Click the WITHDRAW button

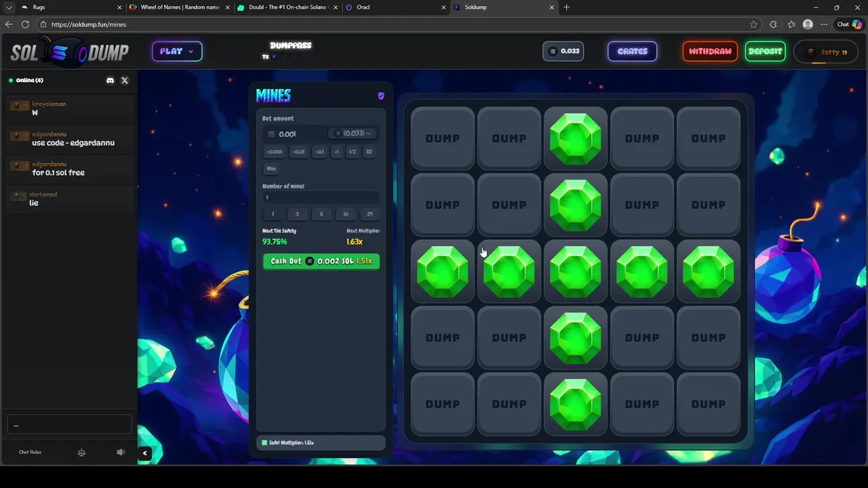710,52
